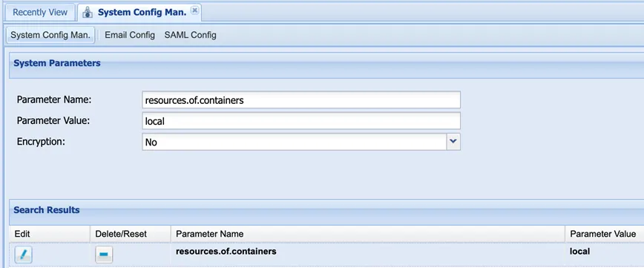Click the Parameter Value: label

tap(53, 120)
